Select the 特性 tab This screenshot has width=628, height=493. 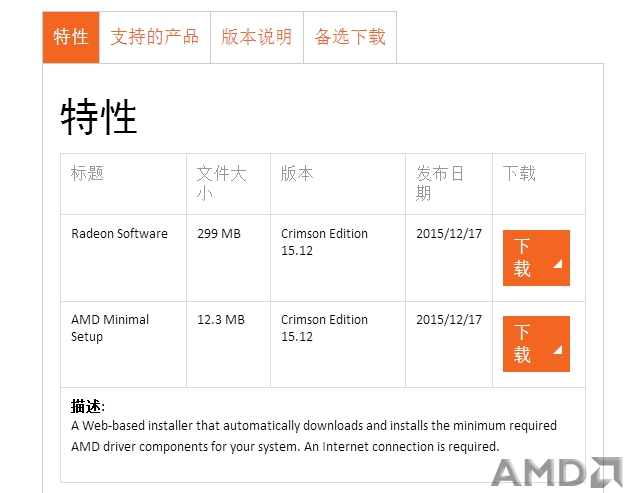pos(71,37)
